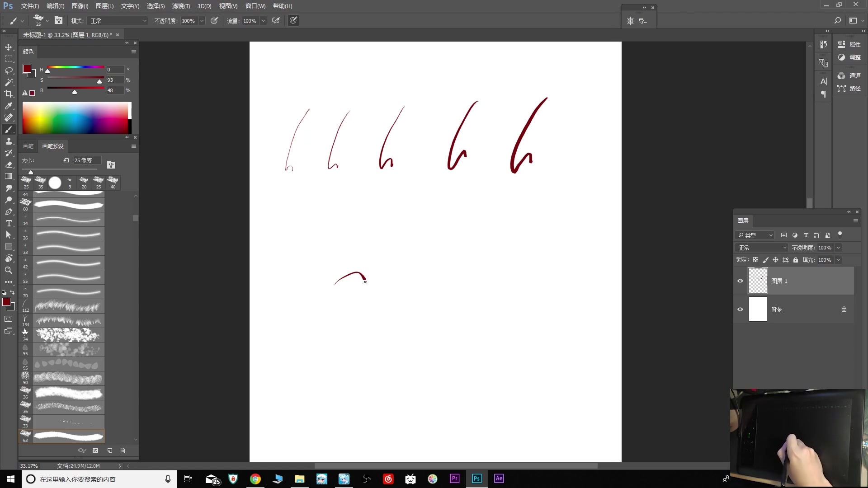The height and width of the screenshot is (488, 868).
Task: Toggle visibility of 背景 layer
Action: 740,310
